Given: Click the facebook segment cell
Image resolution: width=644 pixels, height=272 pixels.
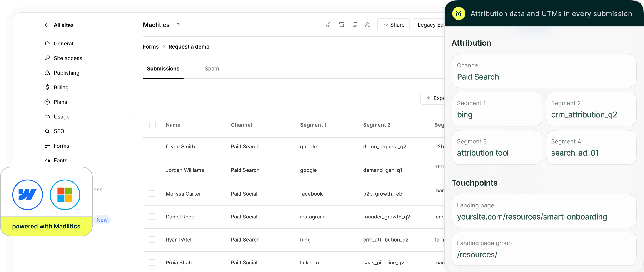Looking at the screenshot, I should click(311, 194).
